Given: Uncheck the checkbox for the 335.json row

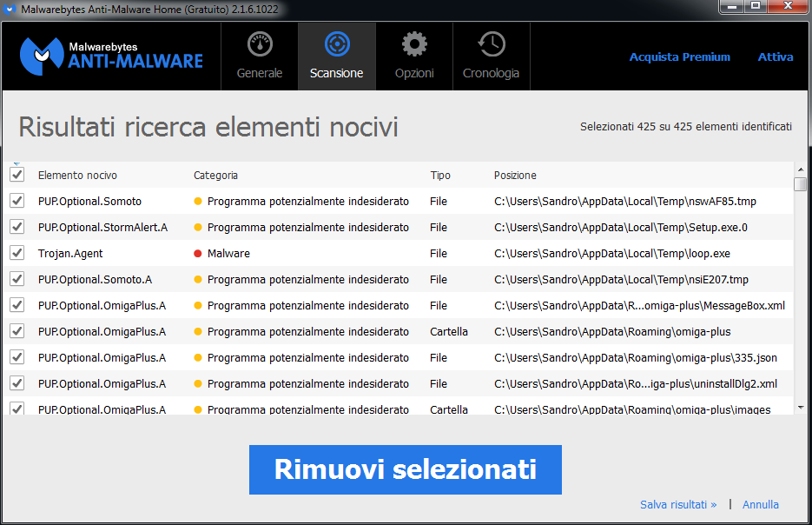Looking at the screenshot, I should pyautogui.click(x=17, y=357).
